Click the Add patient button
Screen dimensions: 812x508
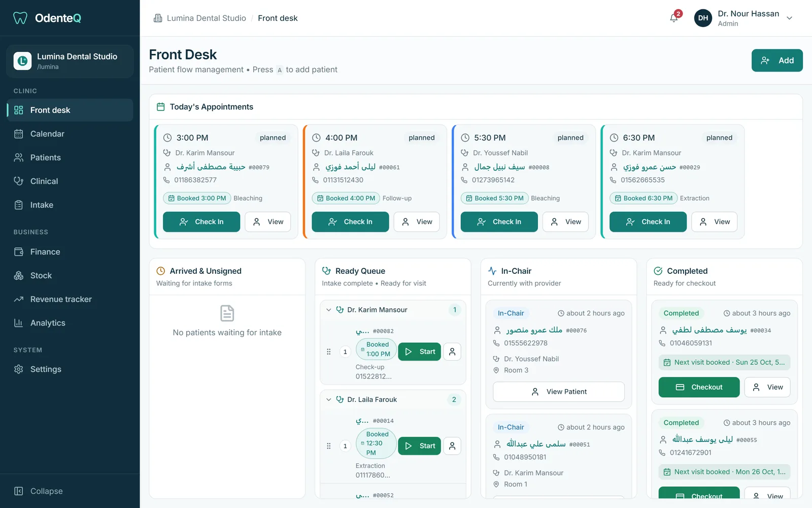[x=777, y=60]
